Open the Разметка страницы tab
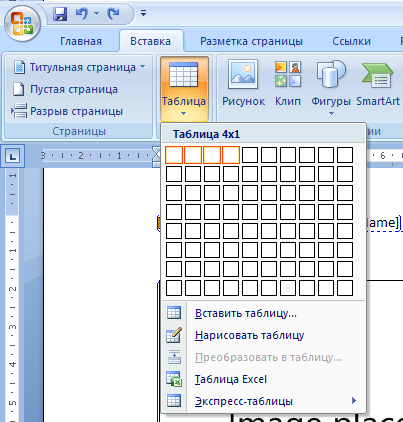Screen dimensions: 403x422 pos(251,41)
